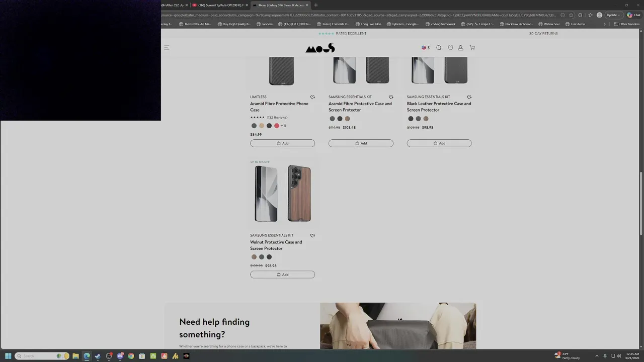Add the Walnut kit to cart
The width and height of the screenshot is (644, 362).
click(x=282, y=275)
